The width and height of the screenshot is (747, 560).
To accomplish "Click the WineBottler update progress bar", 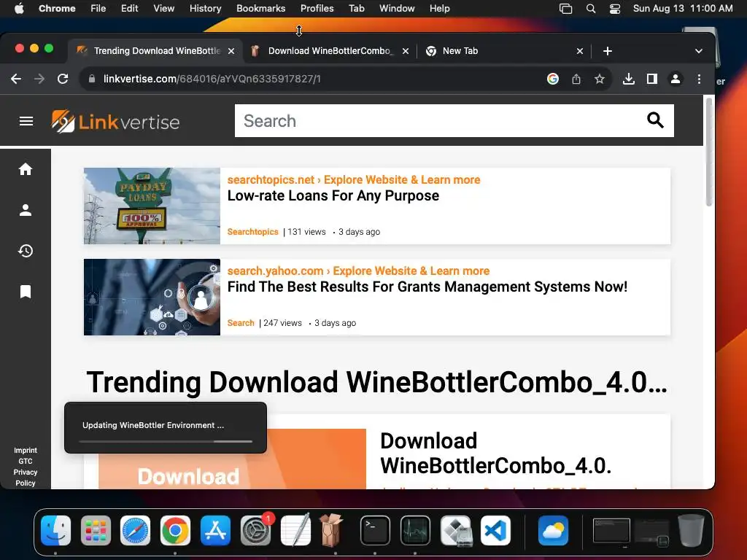I will pyautogui.click(x=166, y=441).
